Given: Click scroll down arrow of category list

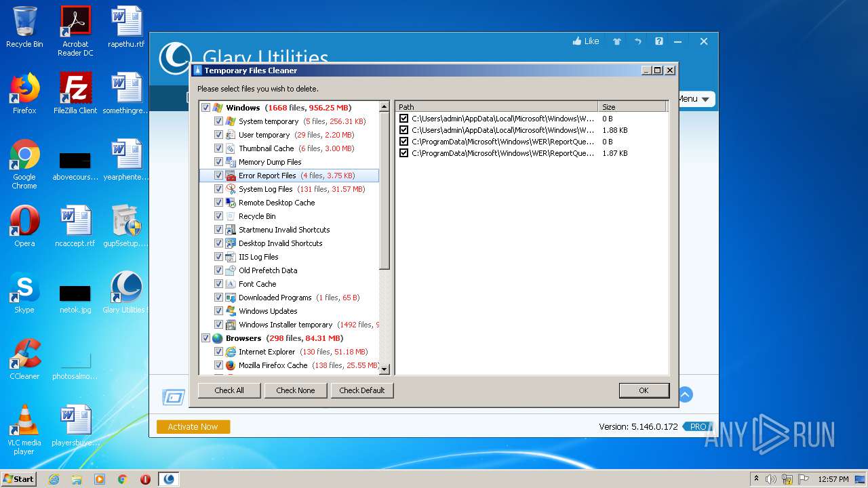Looking at the screenshot, I should 384,369.
